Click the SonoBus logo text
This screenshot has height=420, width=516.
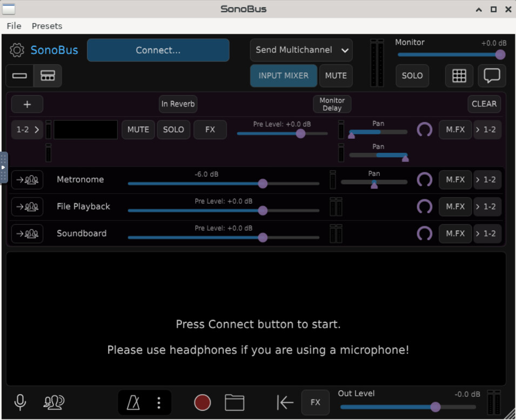54,50
